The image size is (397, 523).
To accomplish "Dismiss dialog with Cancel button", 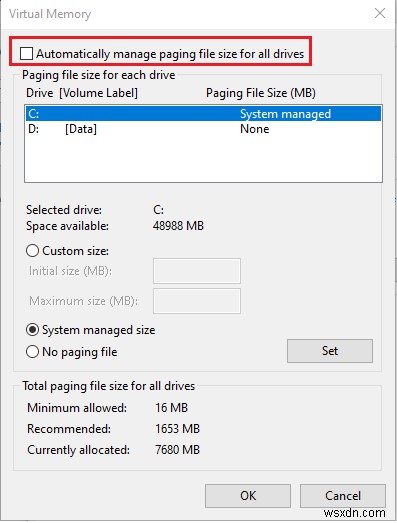I will [343, 496].
